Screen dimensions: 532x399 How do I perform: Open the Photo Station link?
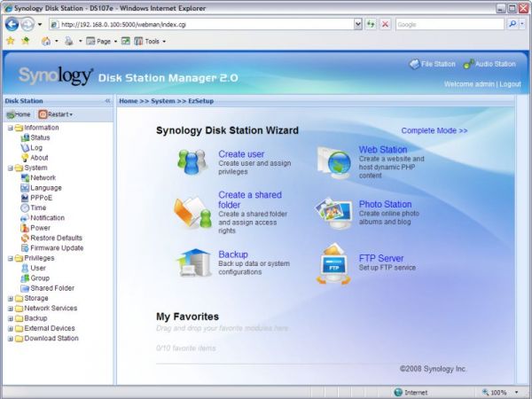[385, 204]
